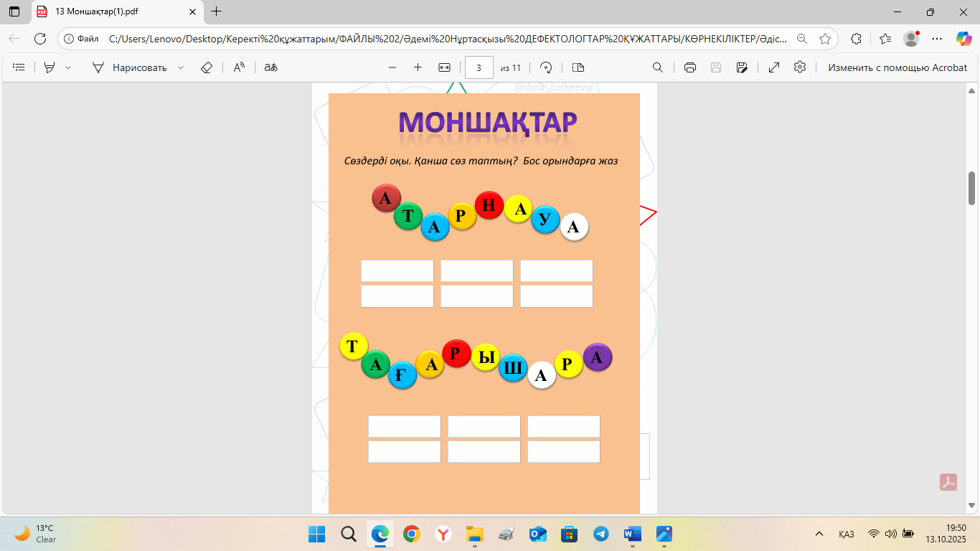This screenshot has height=551, width=980.
Task: Enter full screen mode
Action: pos(774,67)
